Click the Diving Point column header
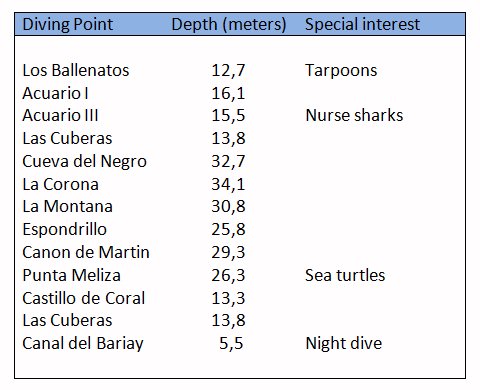Image resolution: width=480 pixels, height=390 pixels. (68, 25)
